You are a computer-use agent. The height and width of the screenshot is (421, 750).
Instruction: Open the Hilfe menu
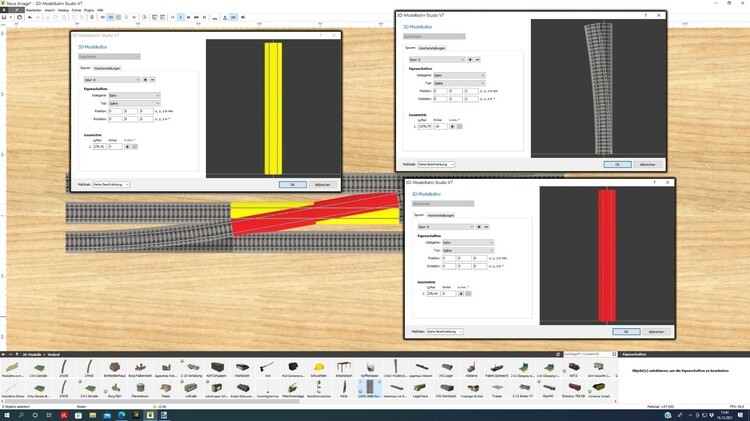(x=100, y=10)
